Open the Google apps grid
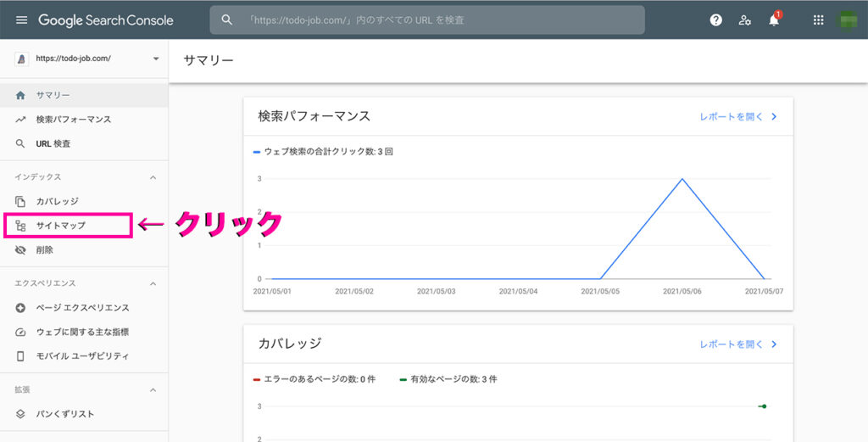This screenshot has height=442, width=868. pos(818,20)
